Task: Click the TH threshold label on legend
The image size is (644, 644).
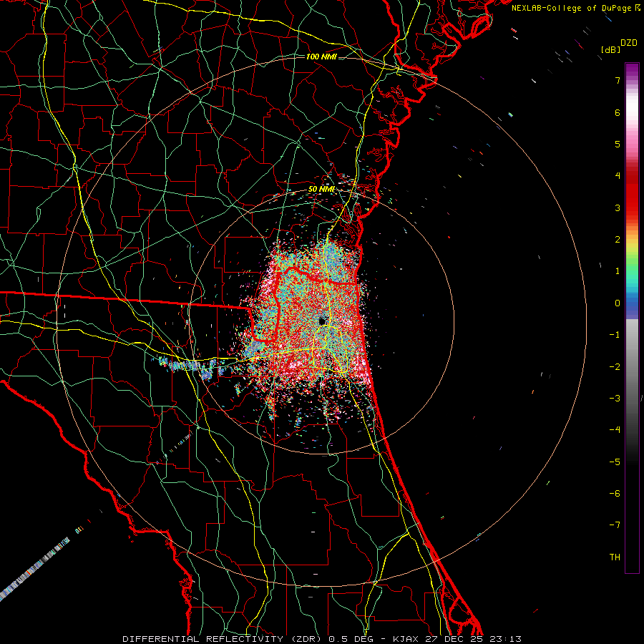Action: pyautogui.click(x=615, y=557)
